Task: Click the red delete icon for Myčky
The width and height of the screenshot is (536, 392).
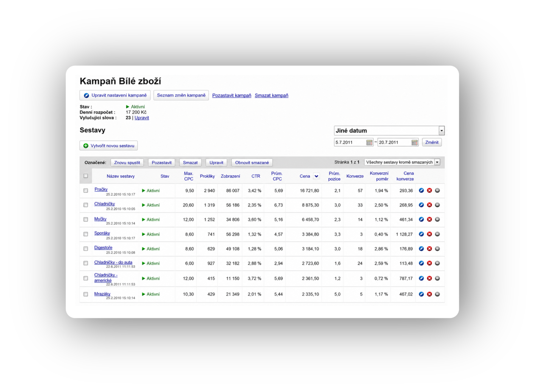Action: 429,219
